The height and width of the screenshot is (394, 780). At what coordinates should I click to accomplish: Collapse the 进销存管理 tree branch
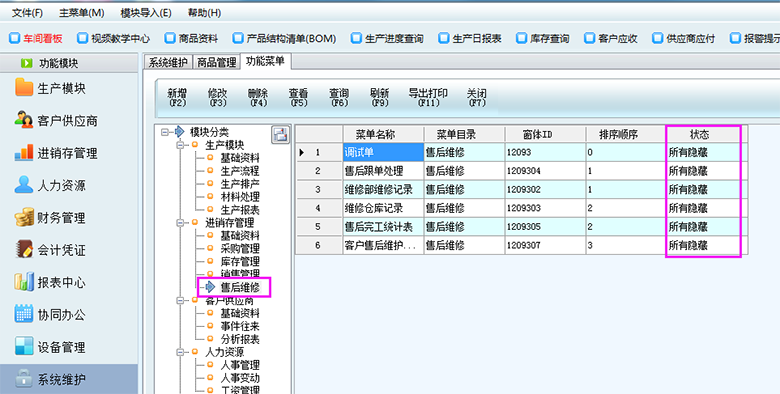(x=180, y=223)
